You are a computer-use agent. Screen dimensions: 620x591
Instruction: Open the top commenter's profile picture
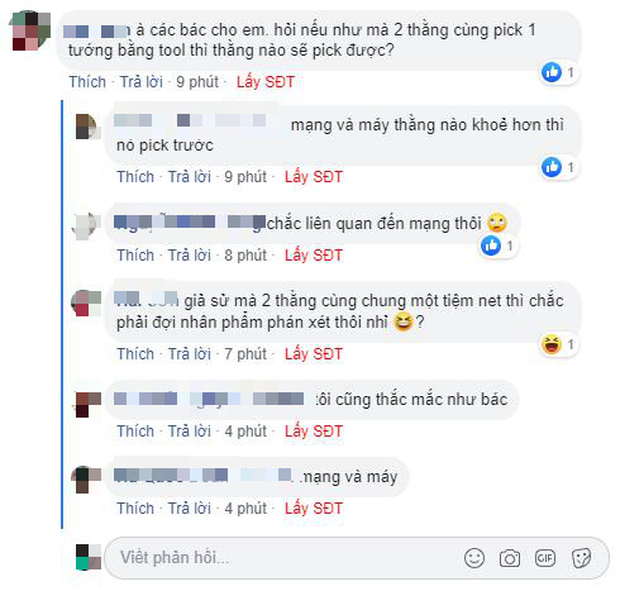32,31
